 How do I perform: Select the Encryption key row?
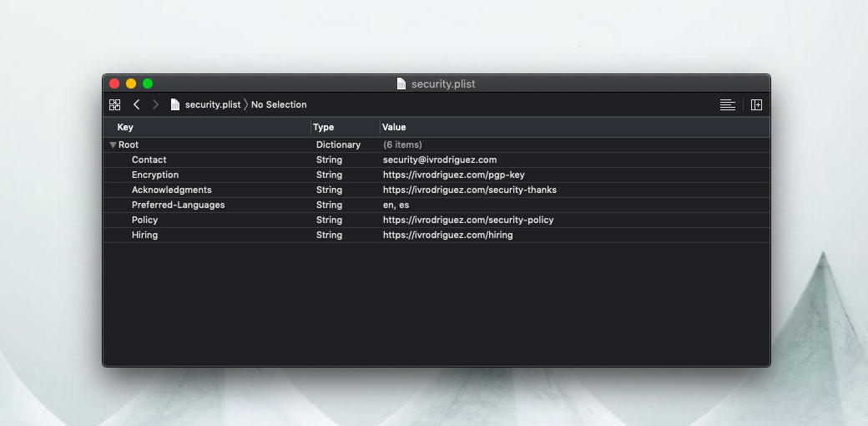(x=155, y=175)
